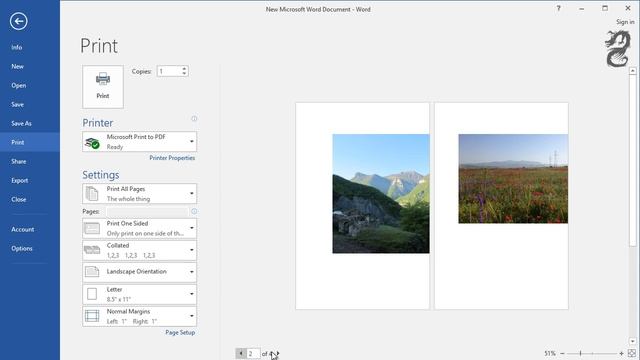Click the landscape orientation page icon
This screenshot has height=360, width=640.
[x=92, y=272]
